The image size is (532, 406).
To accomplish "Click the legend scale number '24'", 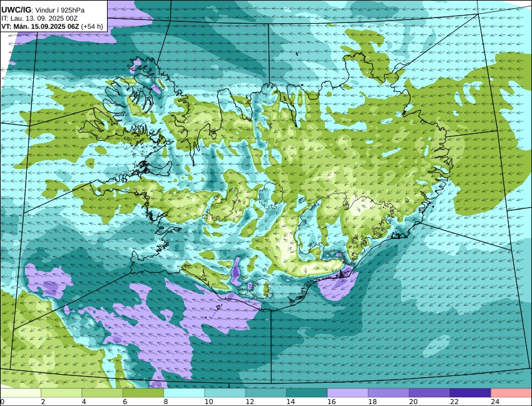I will [495, 402].
